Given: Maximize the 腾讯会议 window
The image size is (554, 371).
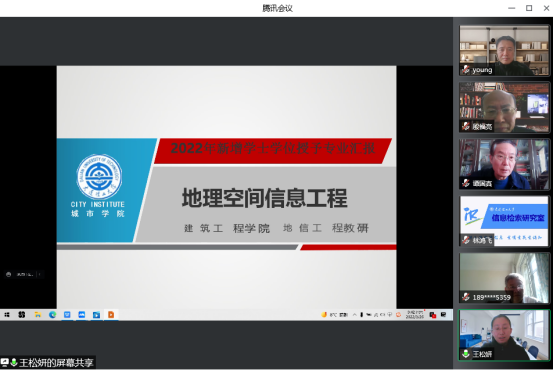Looking at the screenshot, I should 529,8.
